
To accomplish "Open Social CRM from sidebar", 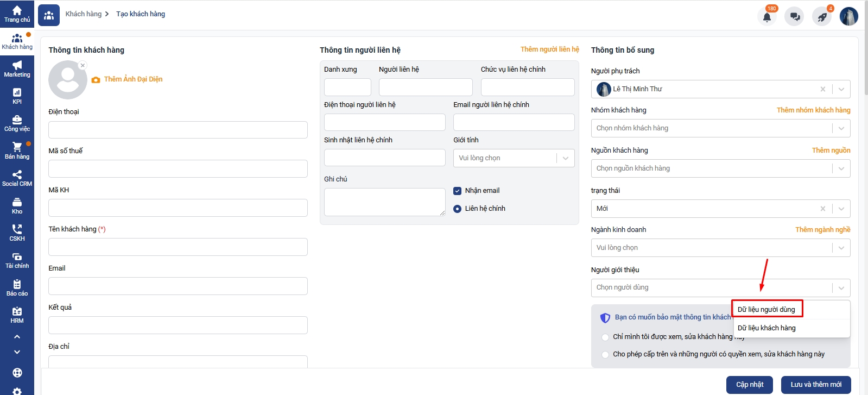I will point(17,178).
